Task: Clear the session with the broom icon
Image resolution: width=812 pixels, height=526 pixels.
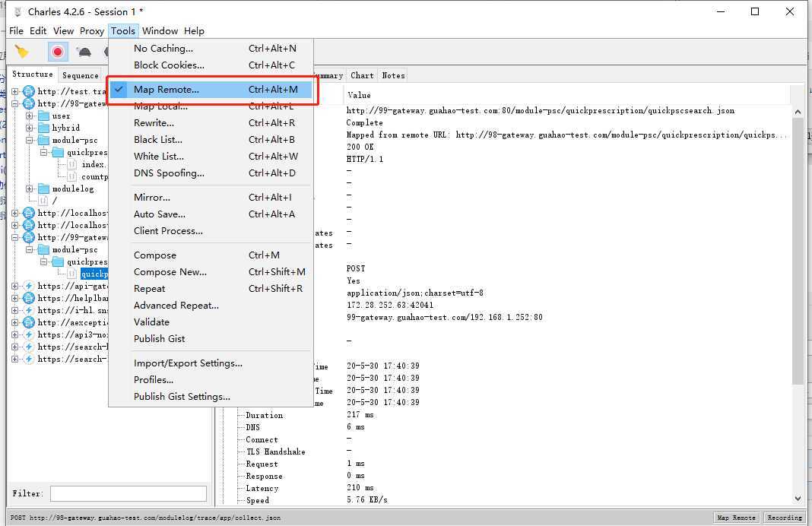Action: click(22, 51)
